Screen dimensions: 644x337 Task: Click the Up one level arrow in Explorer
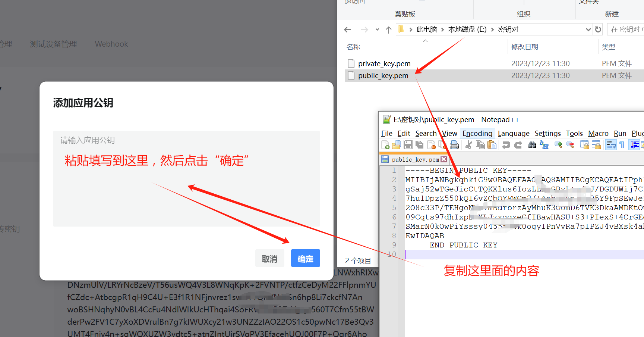(x=389, y=29)
